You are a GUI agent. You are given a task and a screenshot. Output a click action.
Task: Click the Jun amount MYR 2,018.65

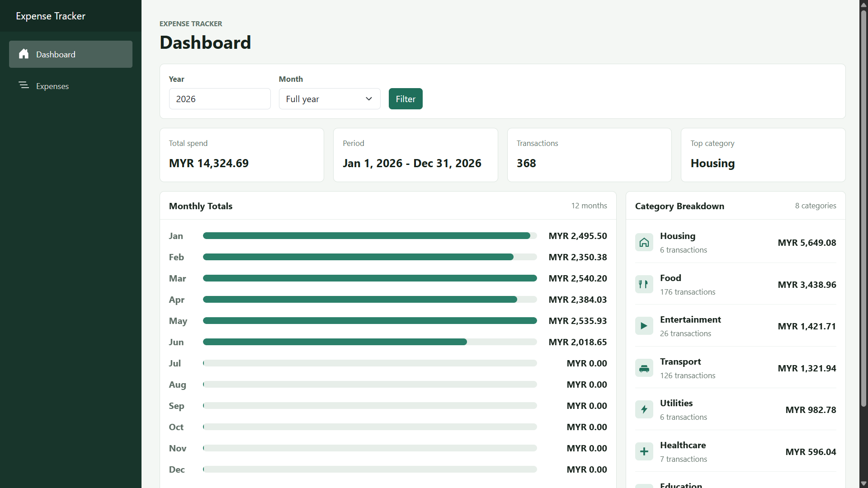pos(578,342)
